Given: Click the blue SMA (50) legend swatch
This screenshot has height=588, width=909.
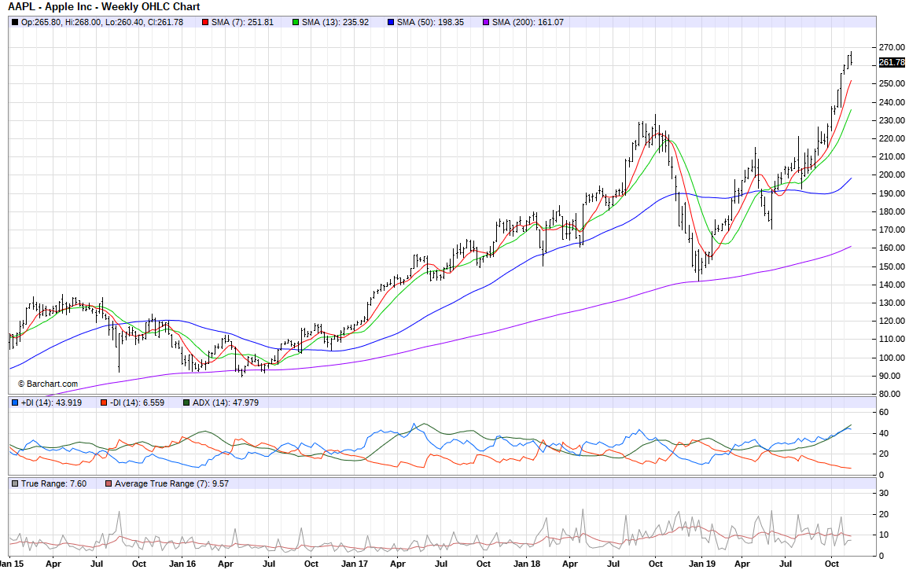Looking at the screenshot, I should 390,22.
